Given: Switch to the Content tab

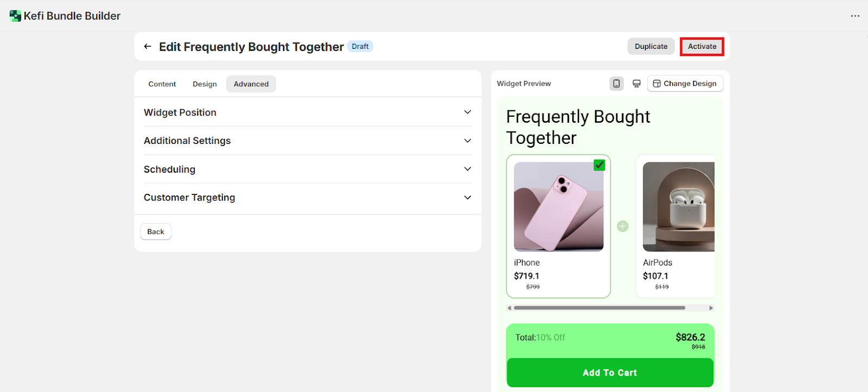Looking at the screenshot, I should (x=162, y=84).
